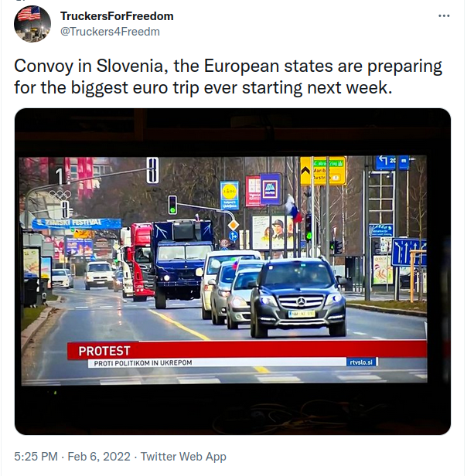Open the Twitter Web App source link
474x476 pixels.
(183, 457)
